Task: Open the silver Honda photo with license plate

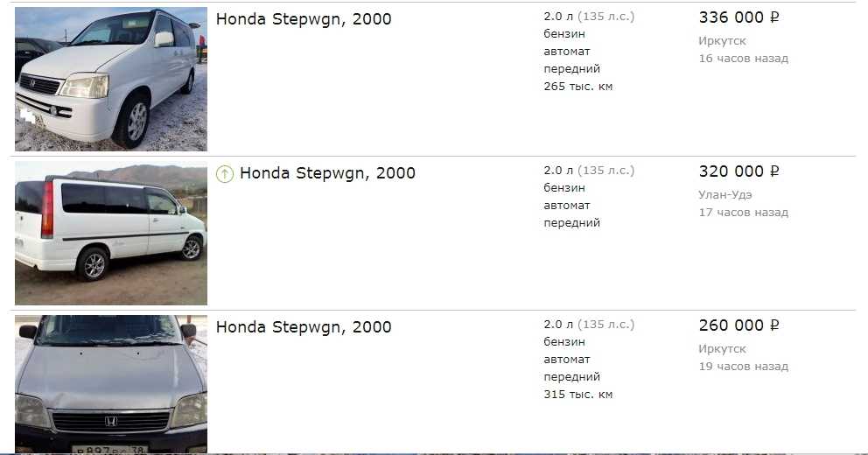Action: tap(111, 384)
